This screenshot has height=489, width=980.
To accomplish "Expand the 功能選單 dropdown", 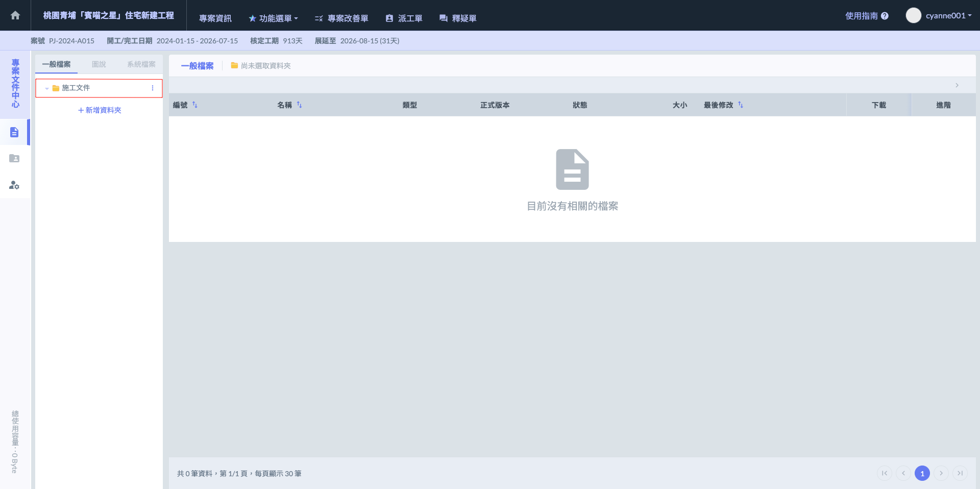I will tap(274, 18).
